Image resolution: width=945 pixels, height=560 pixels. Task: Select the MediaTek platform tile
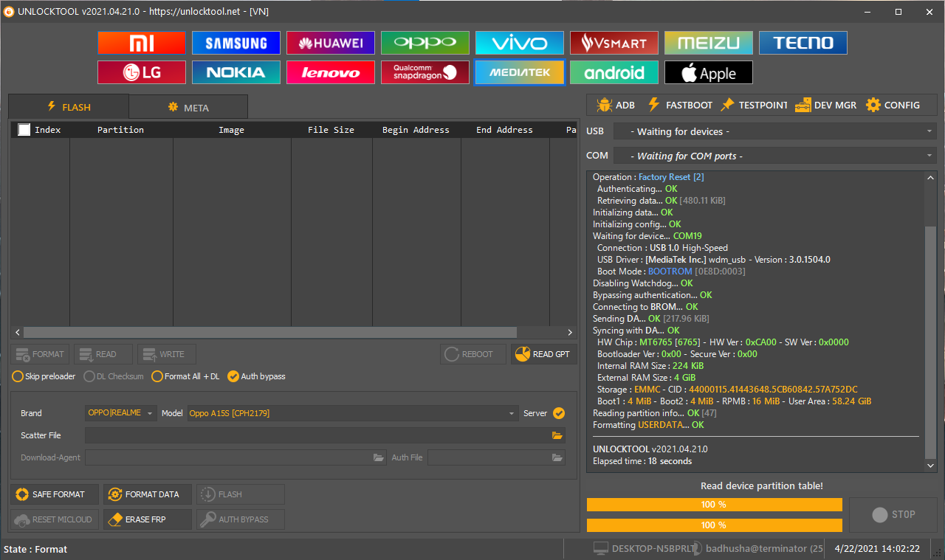coord(520,72)
